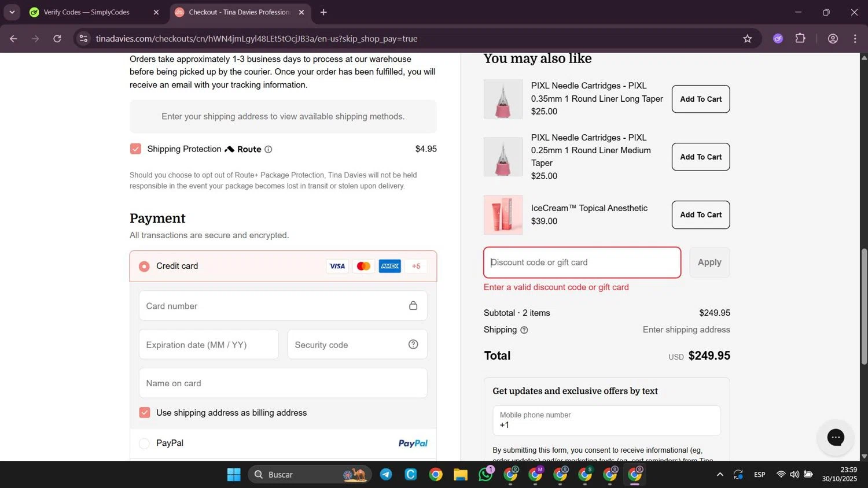Click the purple extension icon in toolbar
Screen dimensions: 868x488
778,39
